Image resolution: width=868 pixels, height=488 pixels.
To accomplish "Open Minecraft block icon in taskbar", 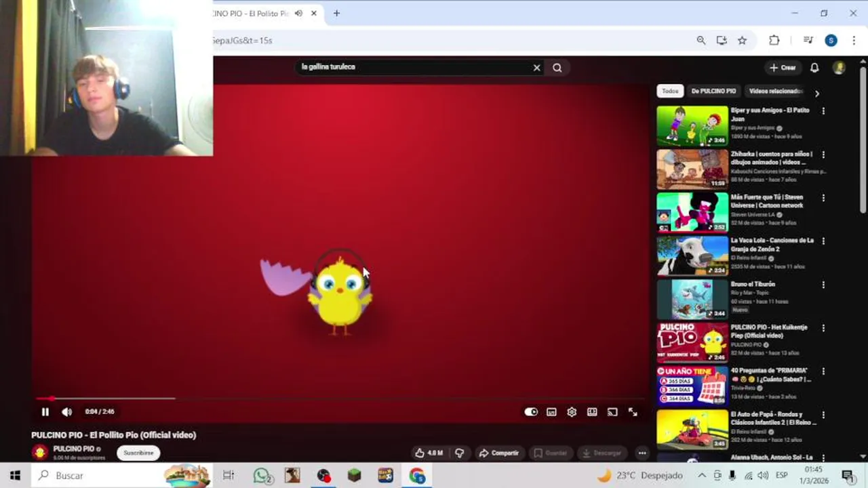I will coord(354,476).
